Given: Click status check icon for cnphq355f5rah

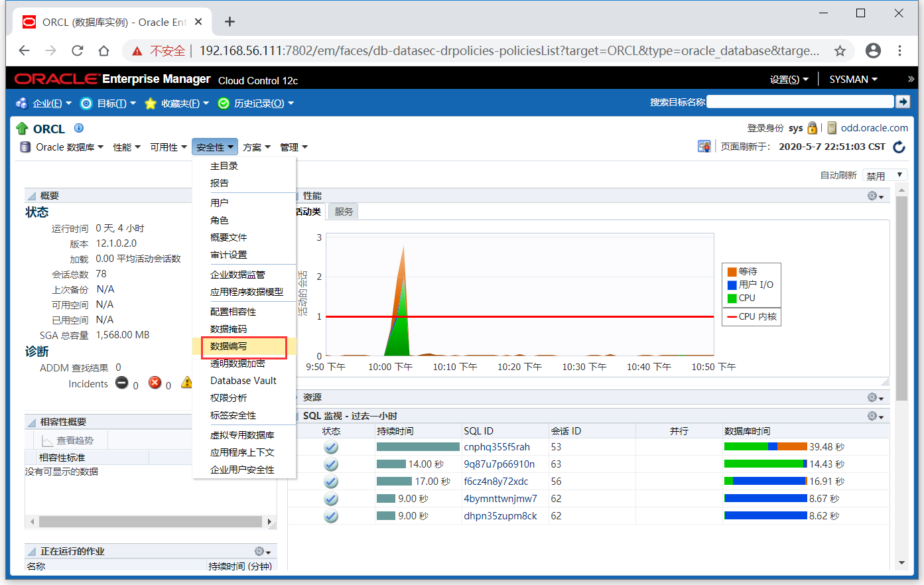Looking at the screenshot, I should (331, 447).
